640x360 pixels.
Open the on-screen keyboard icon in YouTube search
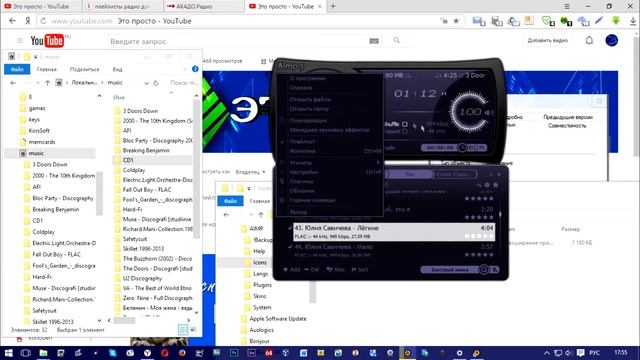coord(374,41)
